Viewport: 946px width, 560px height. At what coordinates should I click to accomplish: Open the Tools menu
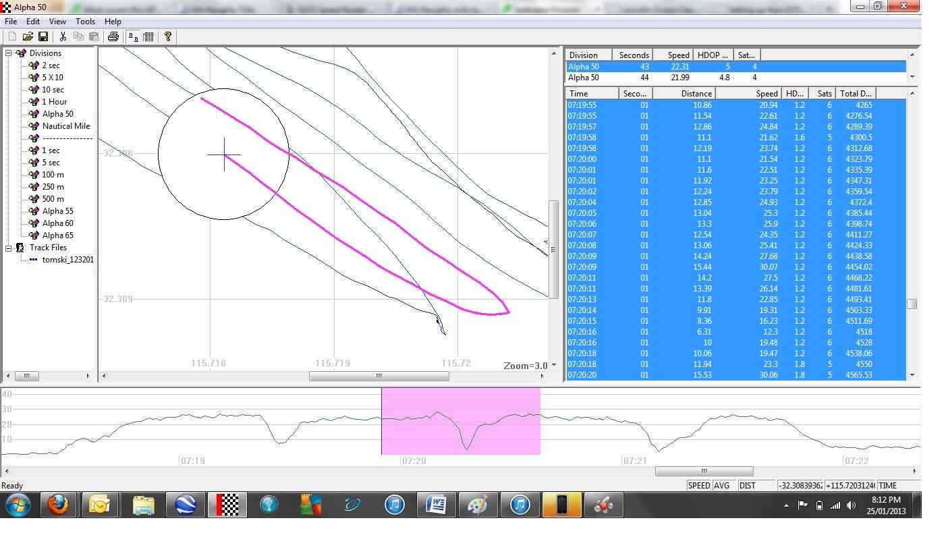point(85,22)
